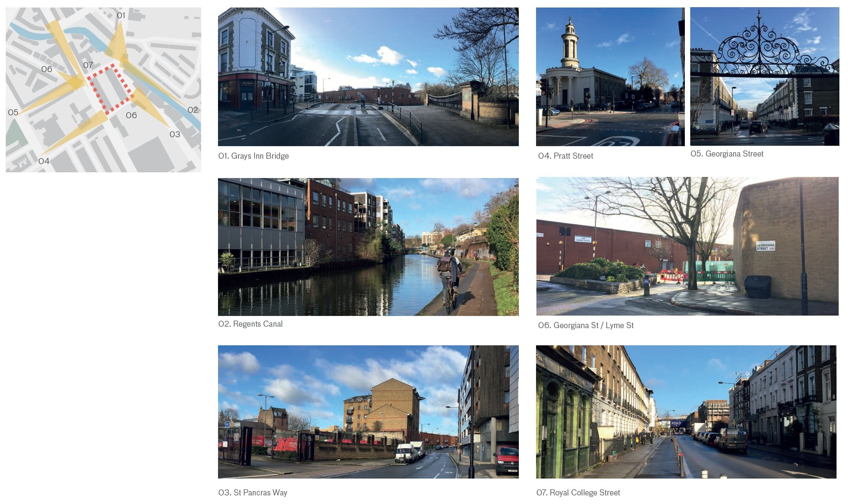Select viewpoint marker 02 on the map

pyautogui.click(x=193, y=110)
